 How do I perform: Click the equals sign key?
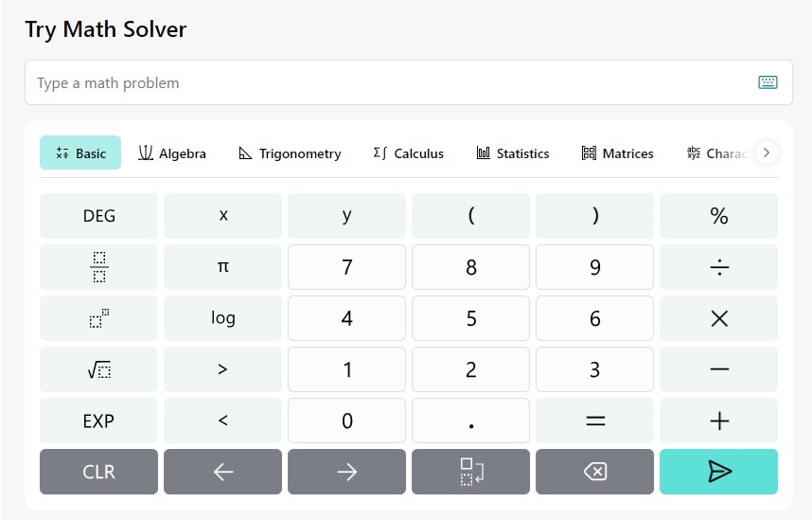(595, 421)
